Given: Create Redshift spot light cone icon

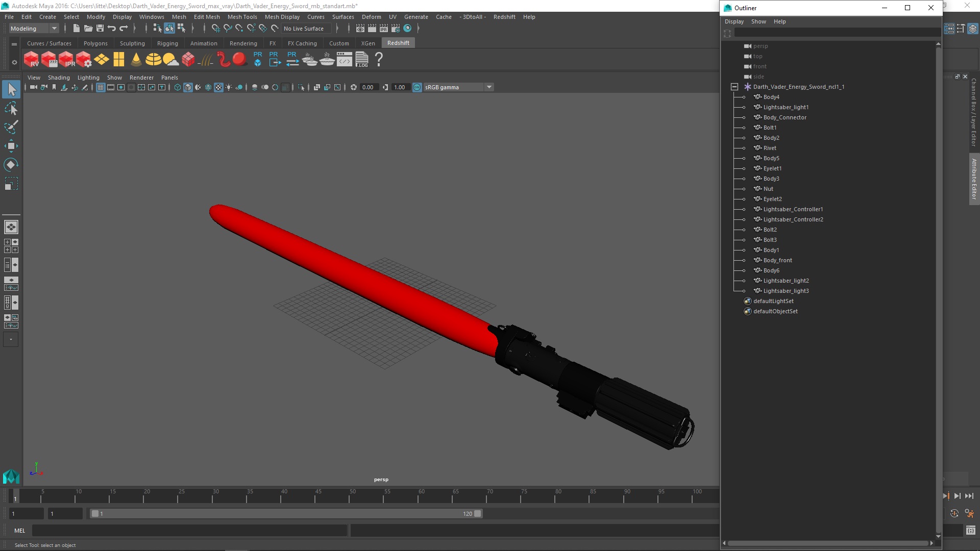Looking at the screenshot, I should 136,60.
